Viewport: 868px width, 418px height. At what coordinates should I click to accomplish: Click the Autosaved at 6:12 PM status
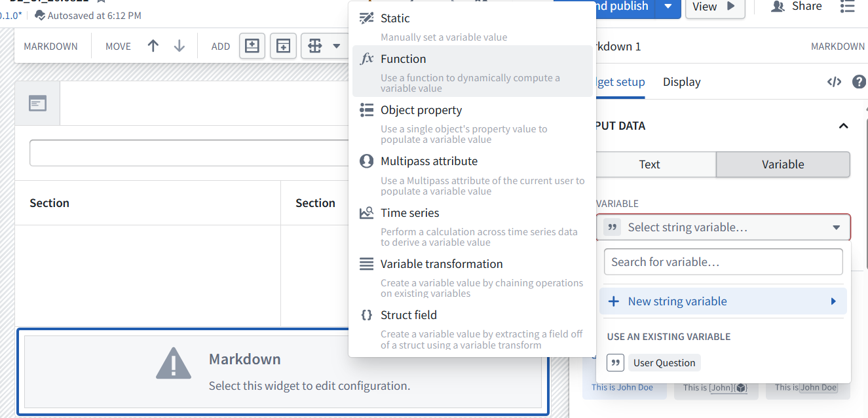(x=88, y=15)
